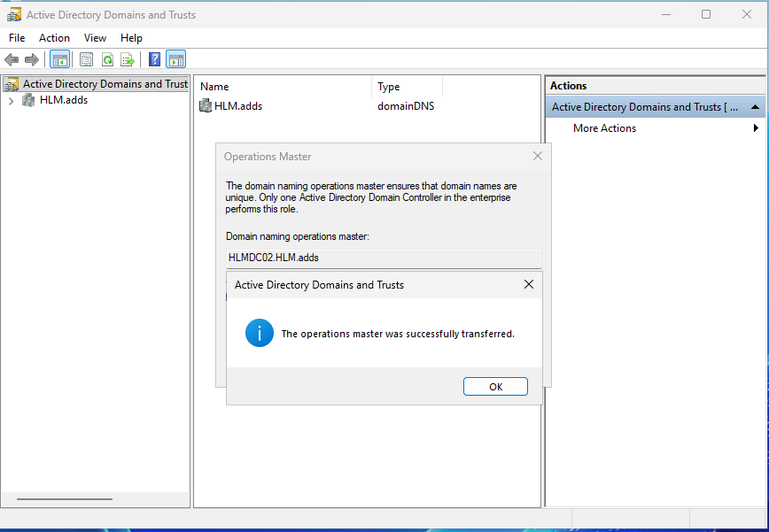769x532 pixels.
Task: Open Properties from the toolbar icon
Action: 86,59
